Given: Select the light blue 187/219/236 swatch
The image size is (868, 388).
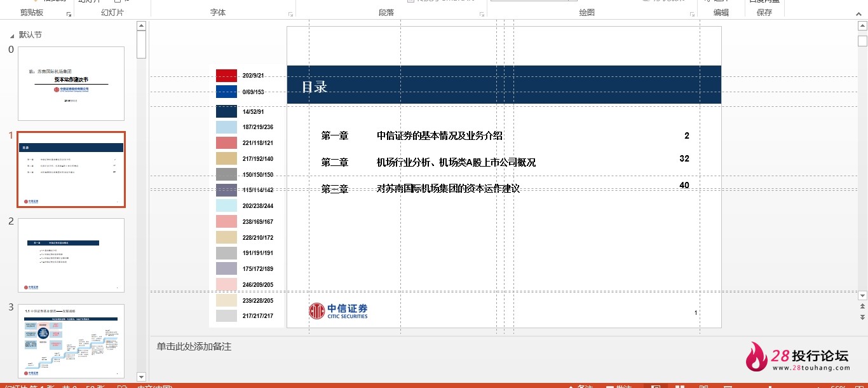Looking at the screenshot, I should coord(226,127).
